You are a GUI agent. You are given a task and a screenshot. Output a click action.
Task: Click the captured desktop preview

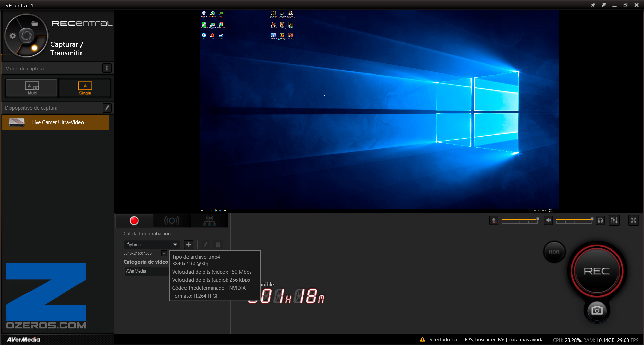tap(379, 111)
